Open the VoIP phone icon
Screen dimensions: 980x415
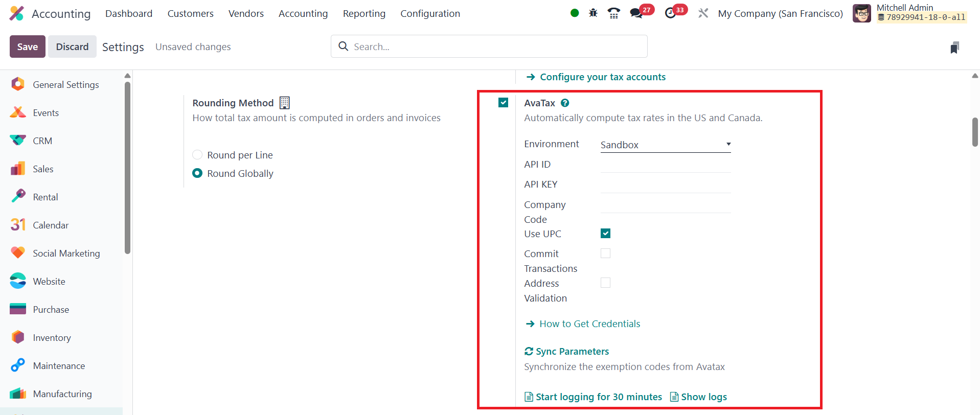tap(613, 13)
